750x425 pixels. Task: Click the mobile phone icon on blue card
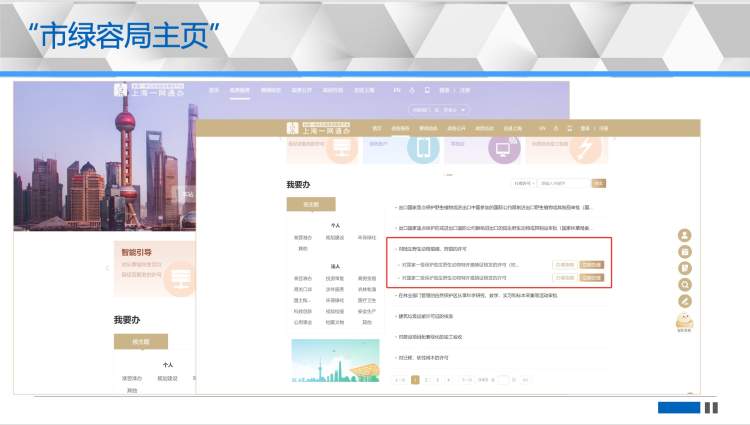click(x=424, y=148)
